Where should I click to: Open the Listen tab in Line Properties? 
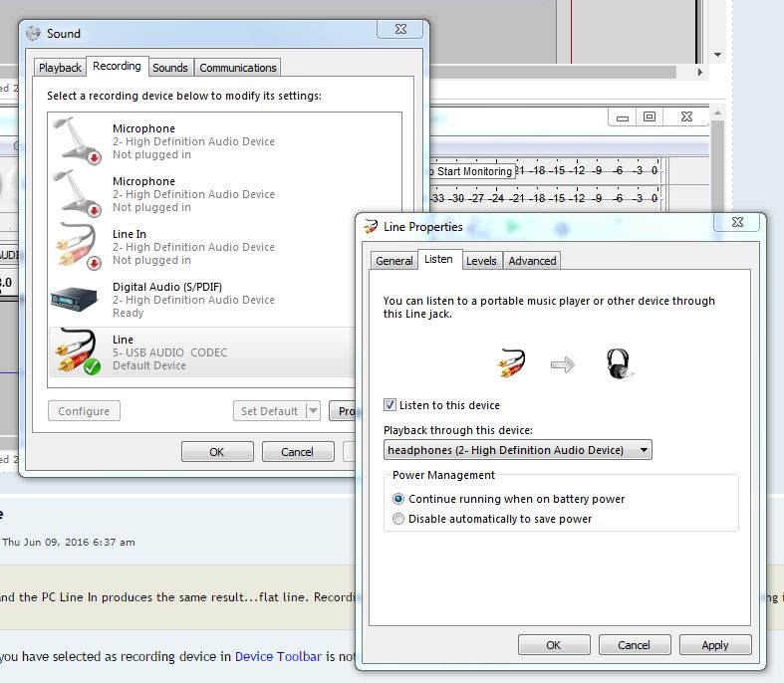pyautogui.click(x=438, y=259)
